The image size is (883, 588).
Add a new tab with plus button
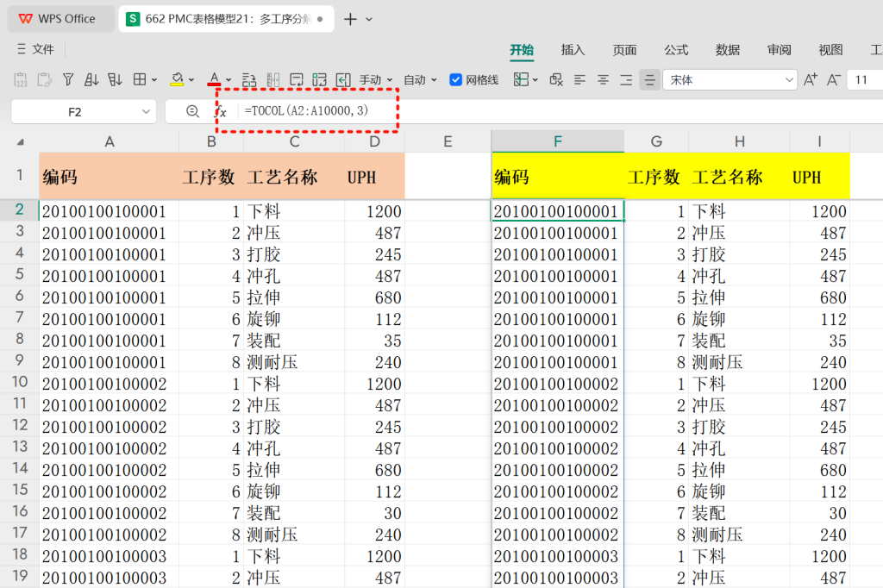(x=350, y=19)
